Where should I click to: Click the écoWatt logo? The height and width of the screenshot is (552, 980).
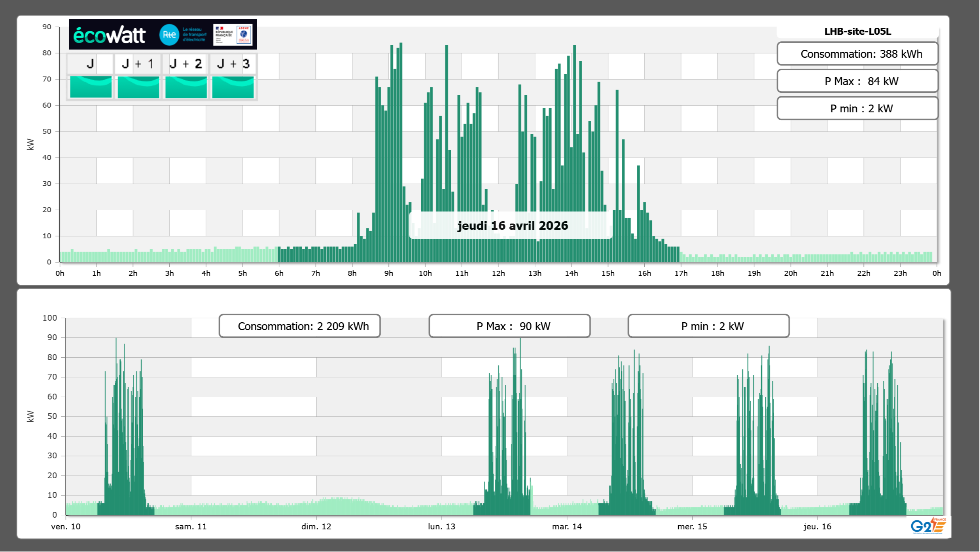(110, 35)
